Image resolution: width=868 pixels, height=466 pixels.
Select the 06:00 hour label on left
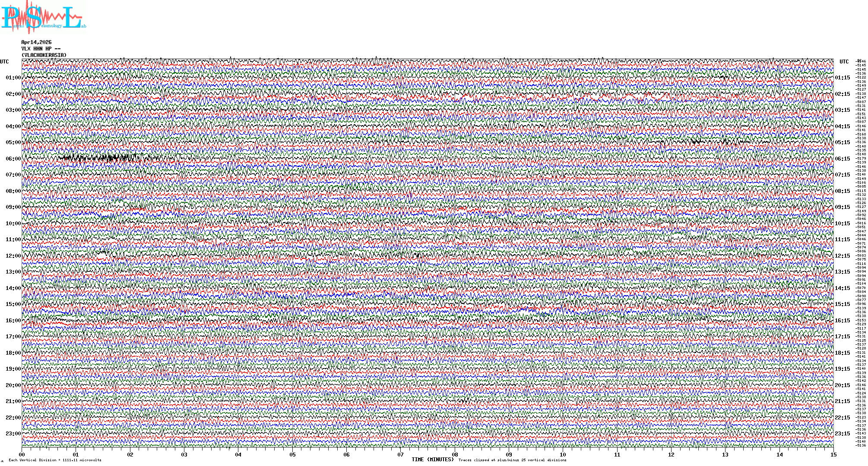click(13, 159)
